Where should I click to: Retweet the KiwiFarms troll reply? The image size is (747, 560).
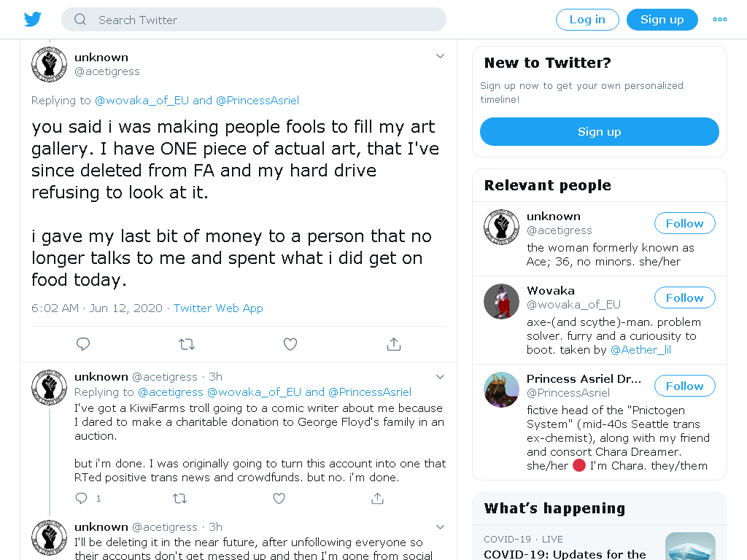179,498
